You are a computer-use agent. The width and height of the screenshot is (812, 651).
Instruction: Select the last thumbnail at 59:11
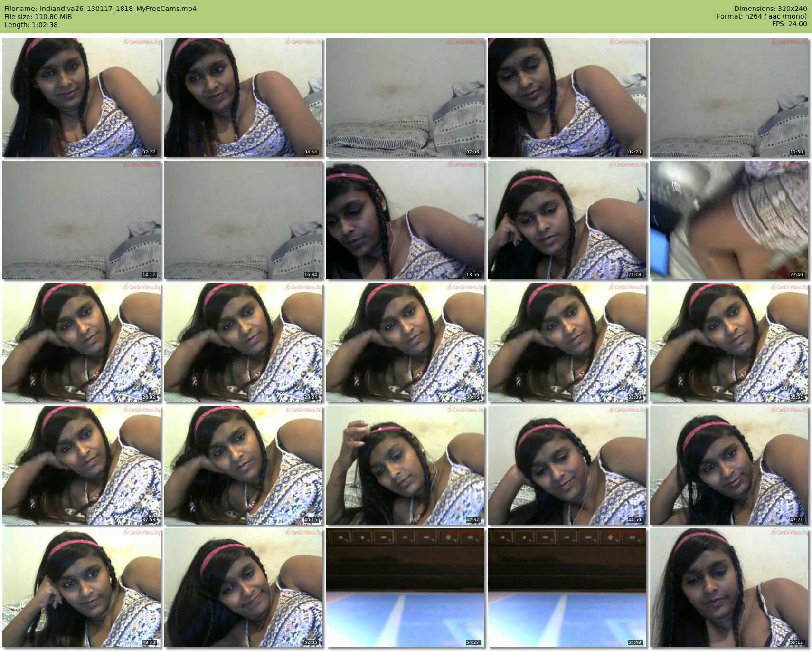pos(729,588)
